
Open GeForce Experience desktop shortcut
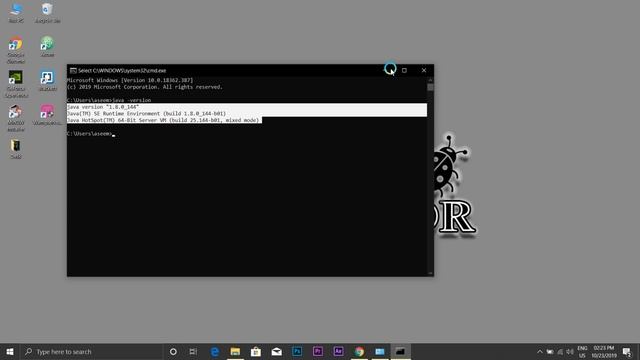[16, 84]
